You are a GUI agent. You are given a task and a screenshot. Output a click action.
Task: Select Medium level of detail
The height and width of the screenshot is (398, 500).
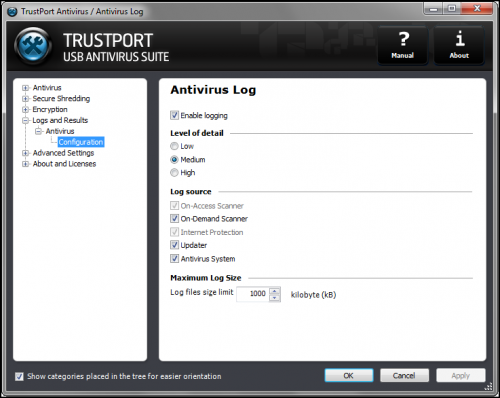click(174, 159)
